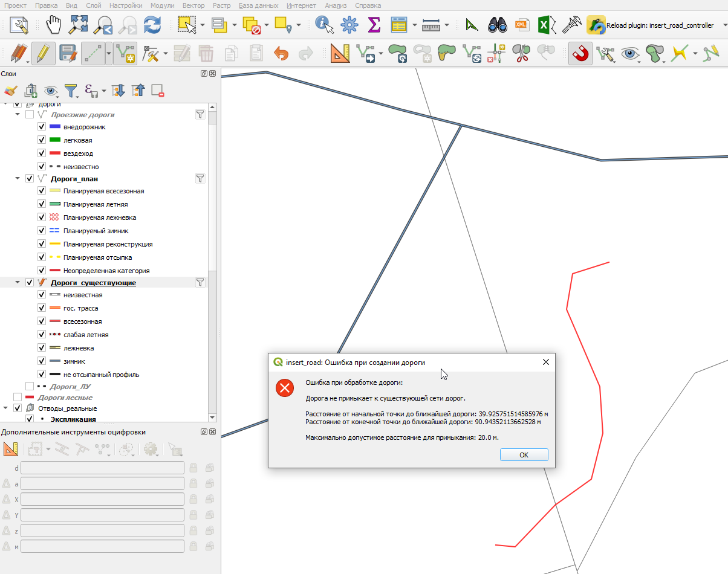The height and width of the screenshot is (574, 728).
Task: Select the Pan Map hand tool
Action: 54,25
